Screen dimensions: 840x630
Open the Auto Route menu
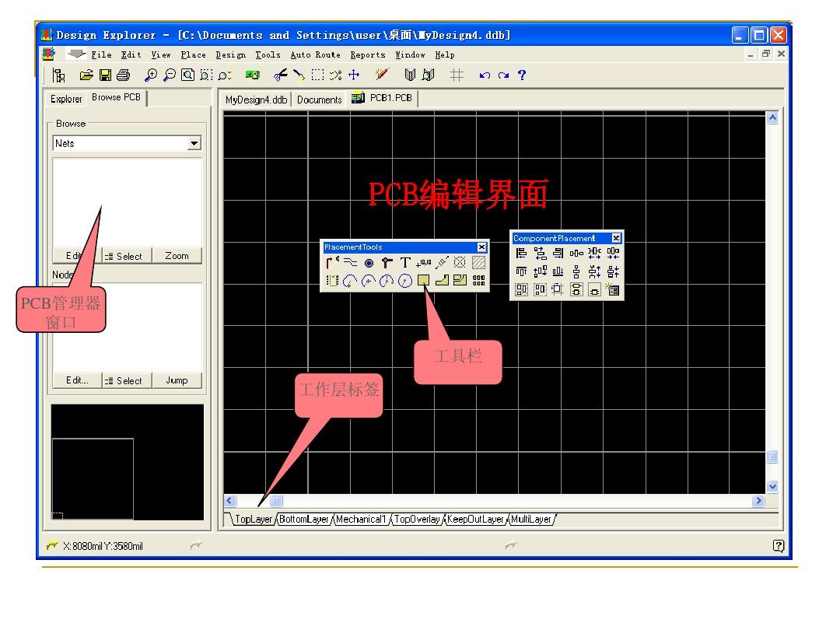316,54
